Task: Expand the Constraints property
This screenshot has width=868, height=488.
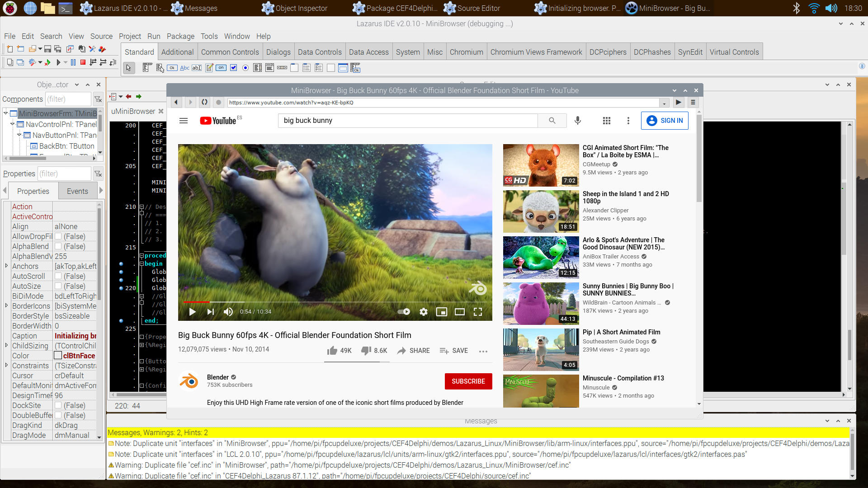Action: click(6, 365)
